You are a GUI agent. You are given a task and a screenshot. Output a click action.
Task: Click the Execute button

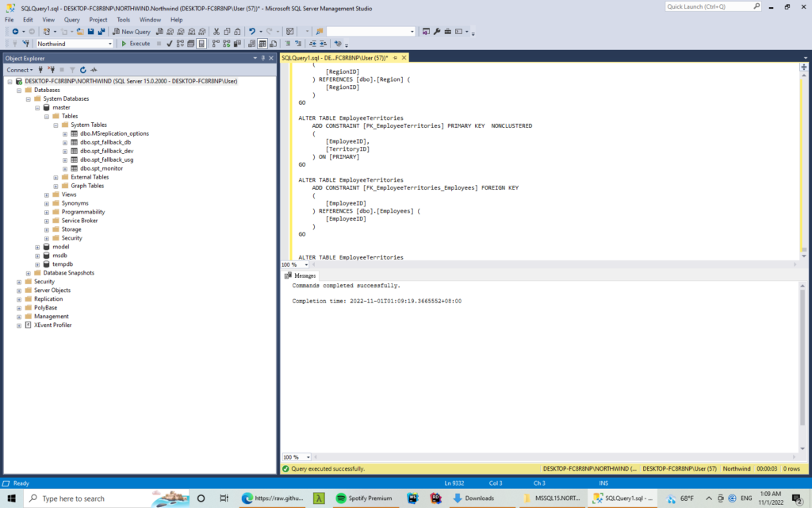point(136,44)
